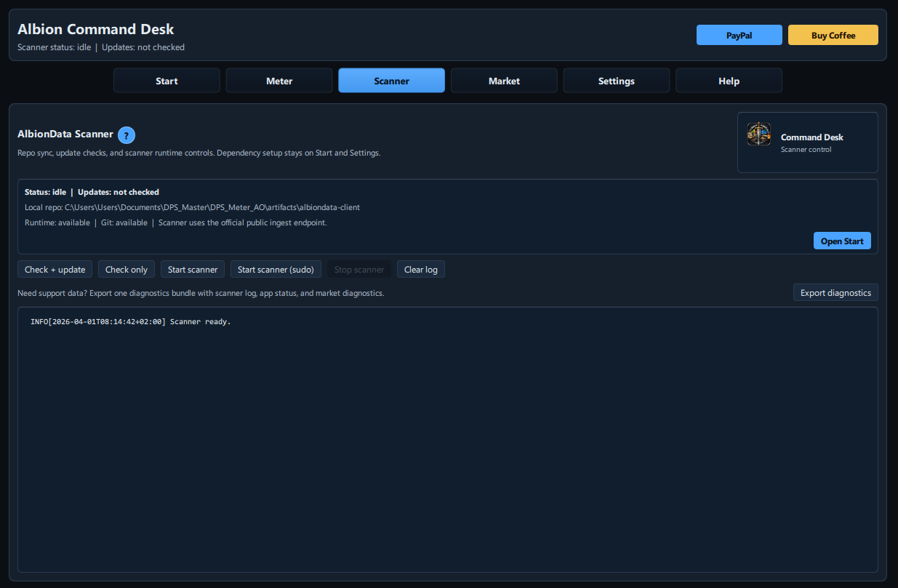Open the Help tab
Image resolution: width=898 pixels, height=588 pixels.
[x=729, y=80]
